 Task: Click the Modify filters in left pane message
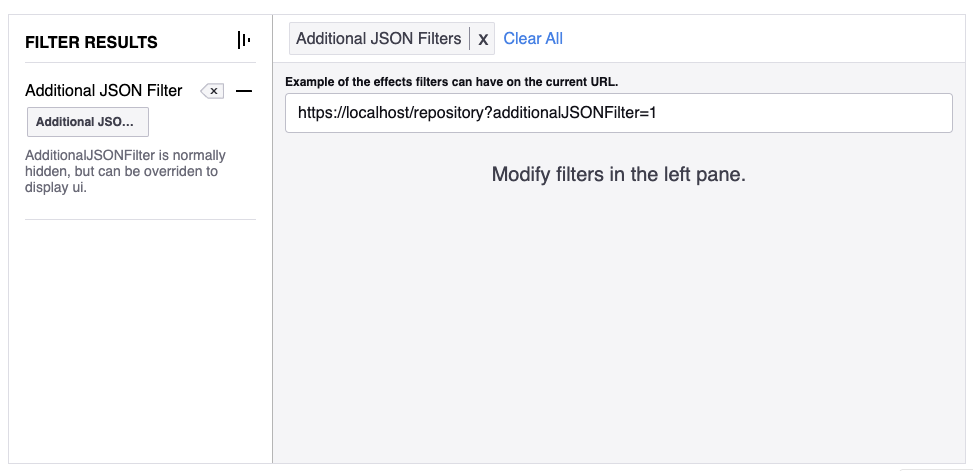pos(619,174)
